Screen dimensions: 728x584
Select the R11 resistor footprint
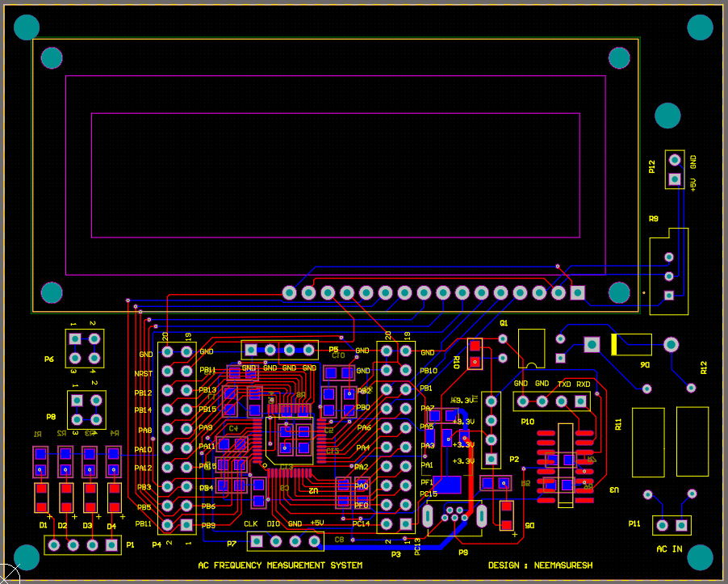(650, 443)
